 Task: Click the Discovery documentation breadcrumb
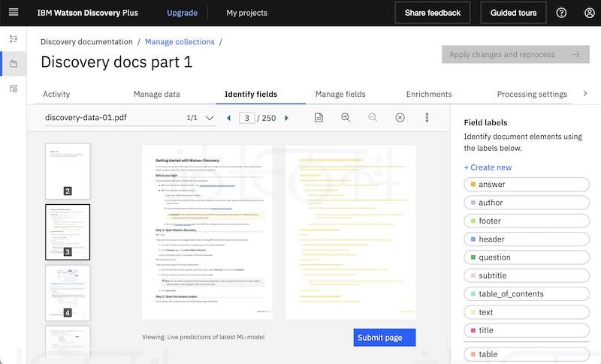86,42
